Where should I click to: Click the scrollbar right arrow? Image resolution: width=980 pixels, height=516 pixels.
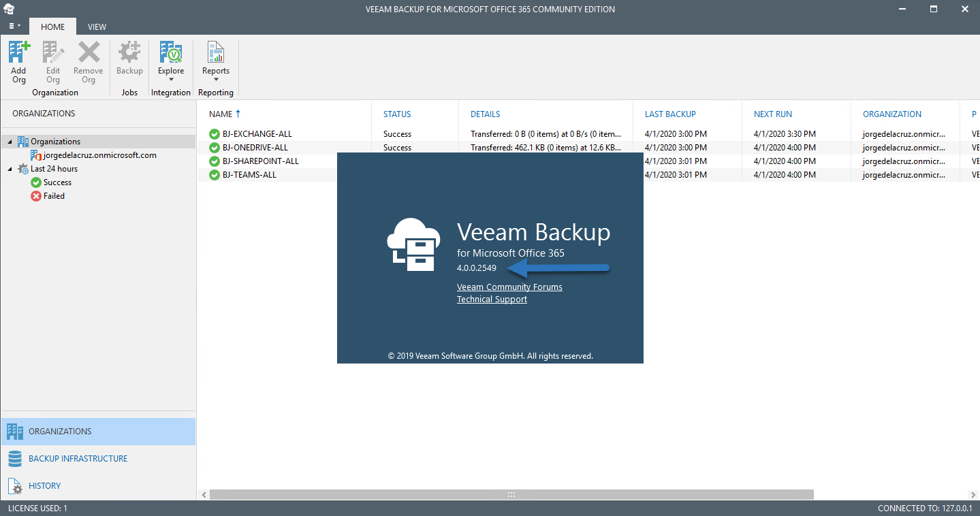click(x=974, y=495)
